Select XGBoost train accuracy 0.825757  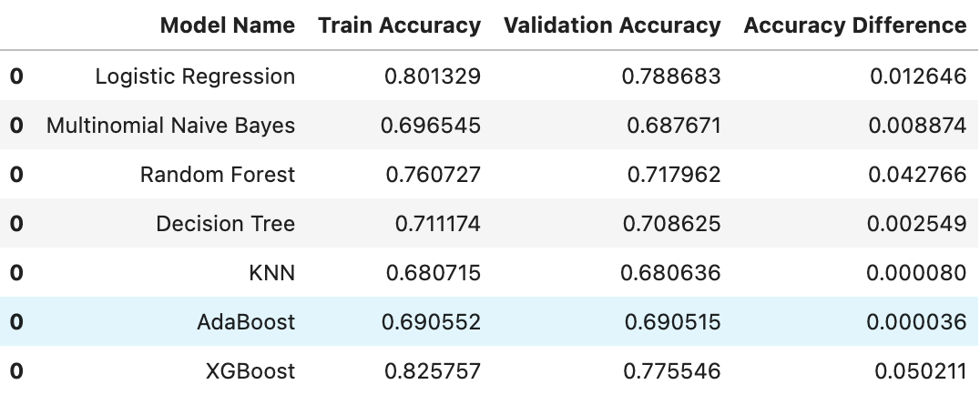(x=433, y=371)
